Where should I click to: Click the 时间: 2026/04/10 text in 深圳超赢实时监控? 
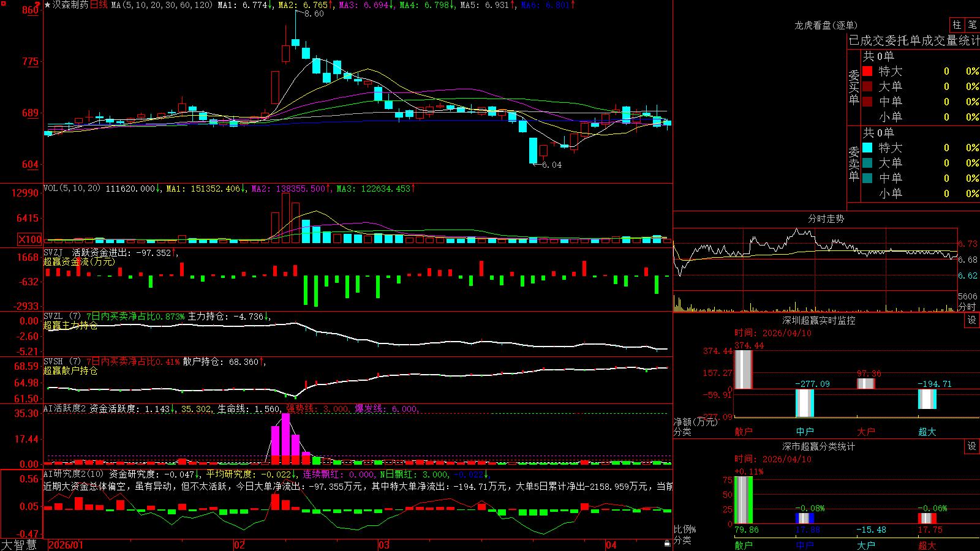pos(773,333)
